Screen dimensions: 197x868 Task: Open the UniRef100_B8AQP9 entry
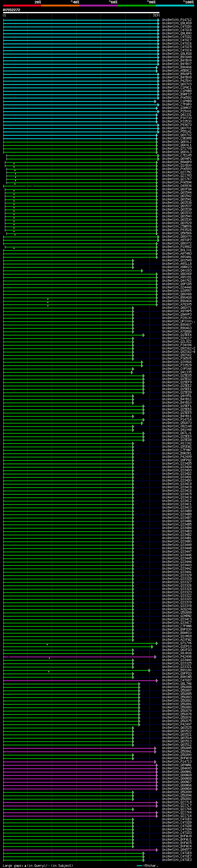pos(177,162)
